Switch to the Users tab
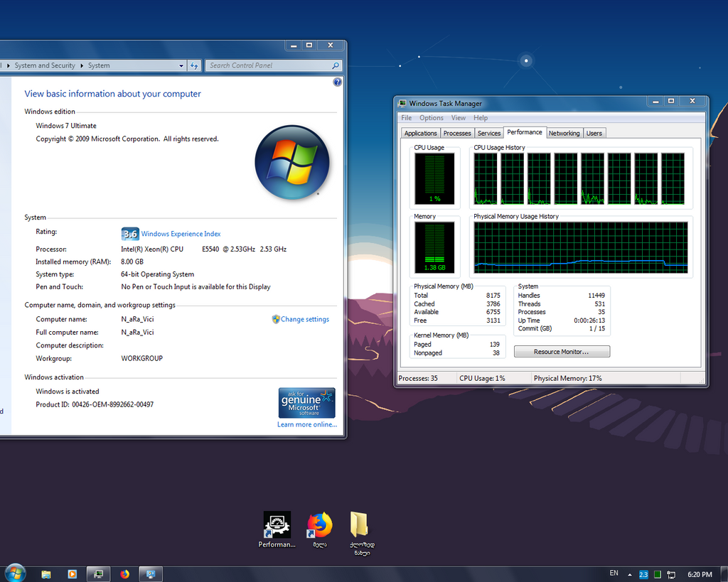The width and height of the screenshot is (728, 582). click(x=594, y=133)
